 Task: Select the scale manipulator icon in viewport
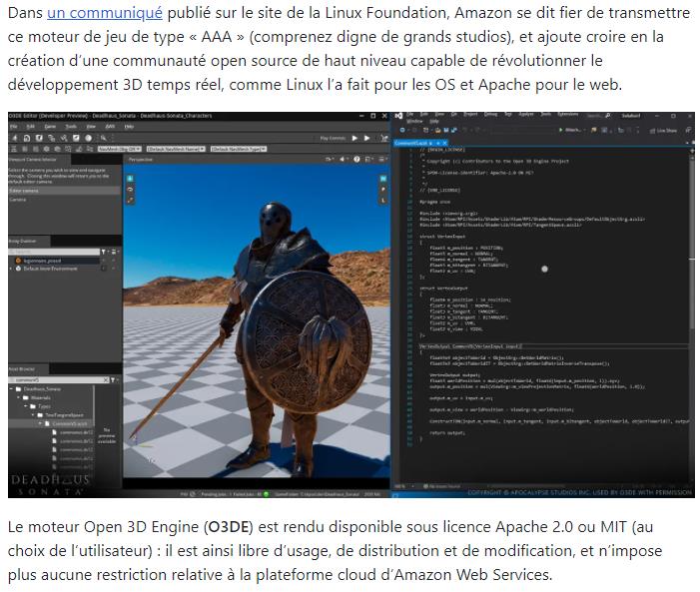click(x=130, y=200)
